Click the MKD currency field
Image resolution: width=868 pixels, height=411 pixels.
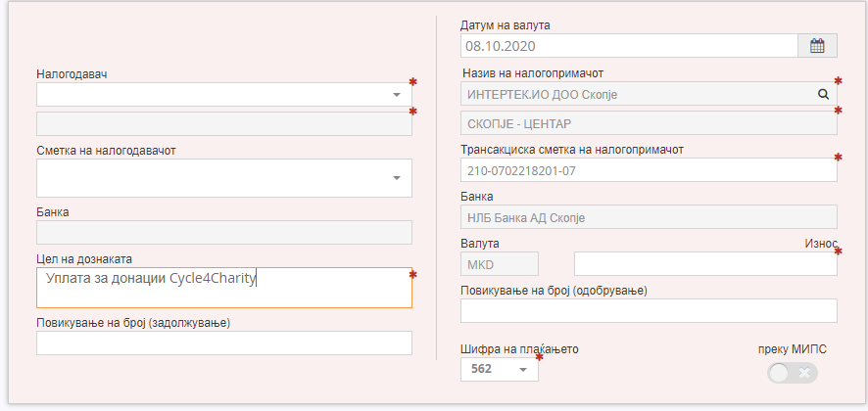coord(500,264)
